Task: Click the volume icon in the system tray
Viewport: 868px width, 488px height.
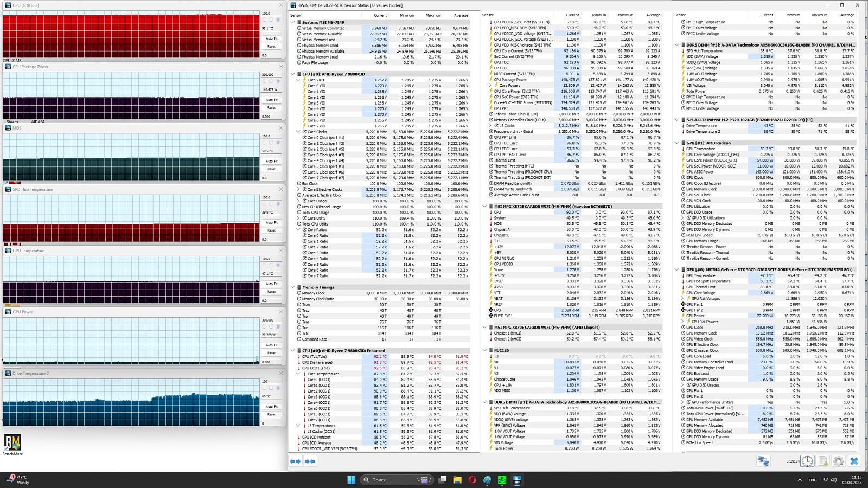Action: (834, 480)
